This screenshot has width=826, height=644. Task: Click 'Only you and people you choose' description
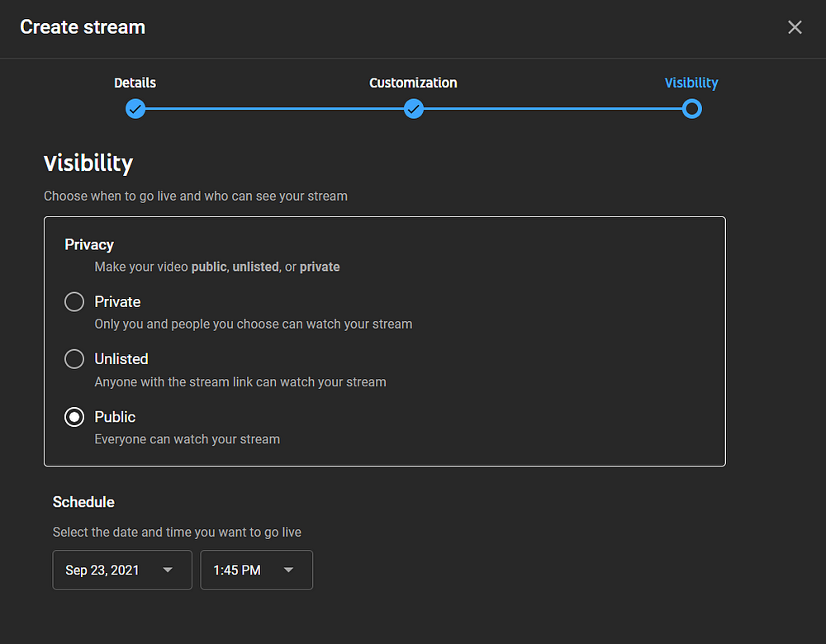[x=254, y=324]
